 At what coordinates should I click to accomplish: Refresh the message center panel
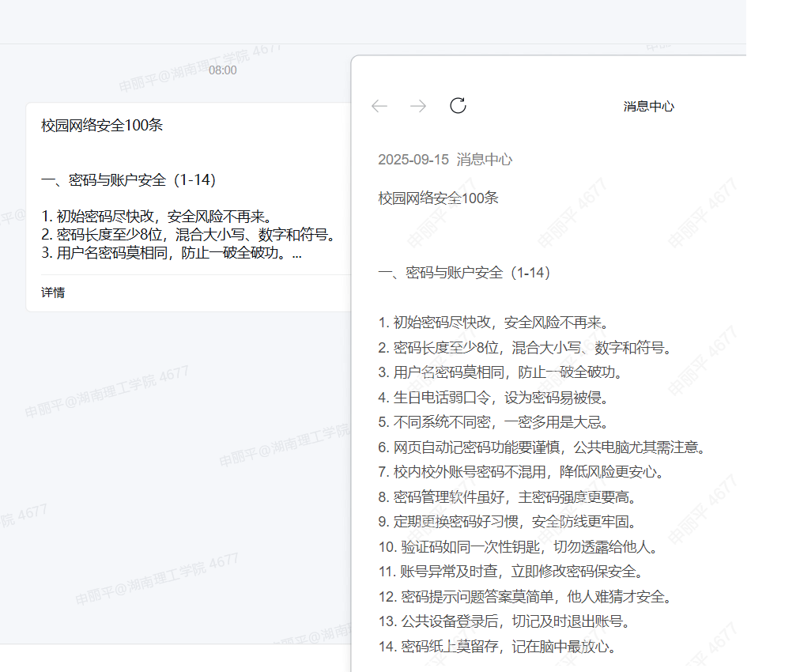(458, 106)
